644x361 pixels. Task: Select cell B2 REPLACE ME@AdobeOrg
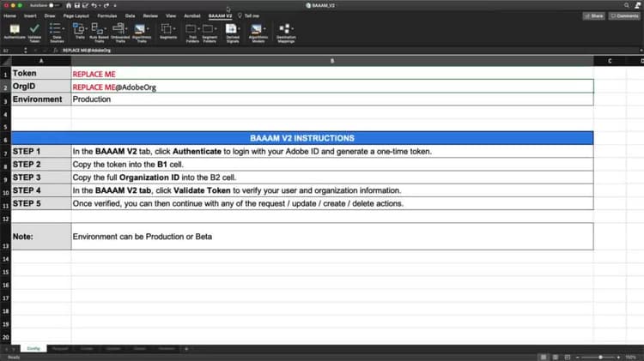(x=332, y=86)
